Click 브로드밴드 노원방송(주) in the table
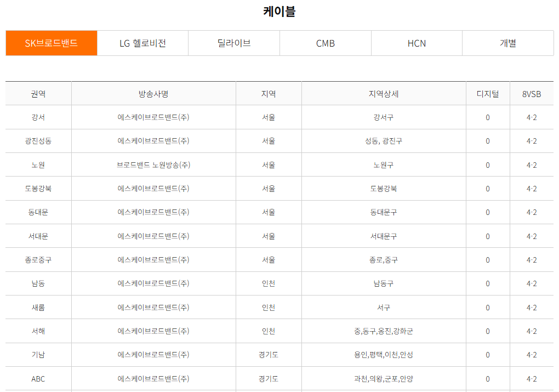Viewport: 559px width, 392px height. pos(153,164)
